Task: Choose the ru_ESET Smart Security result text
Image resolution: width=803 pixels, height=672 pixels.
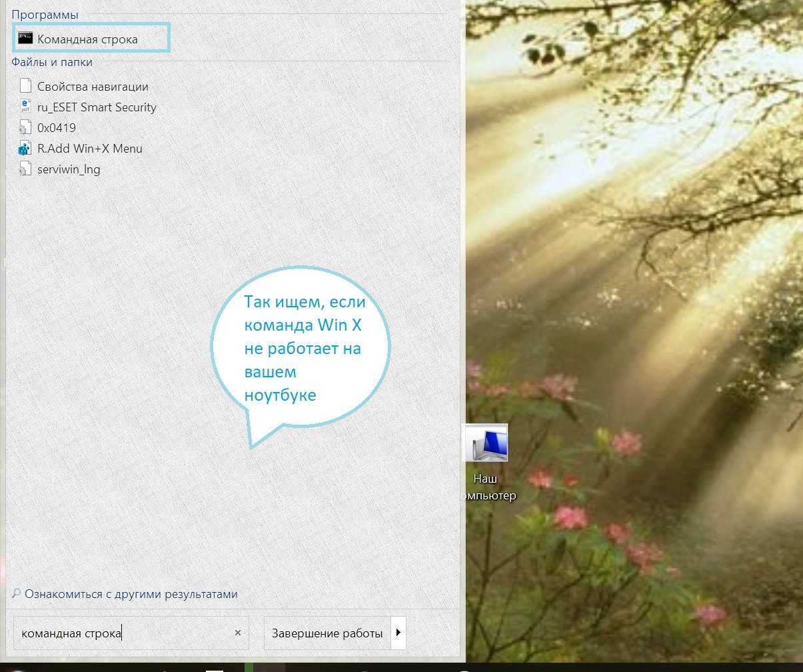Action: (x=97, y=107)
